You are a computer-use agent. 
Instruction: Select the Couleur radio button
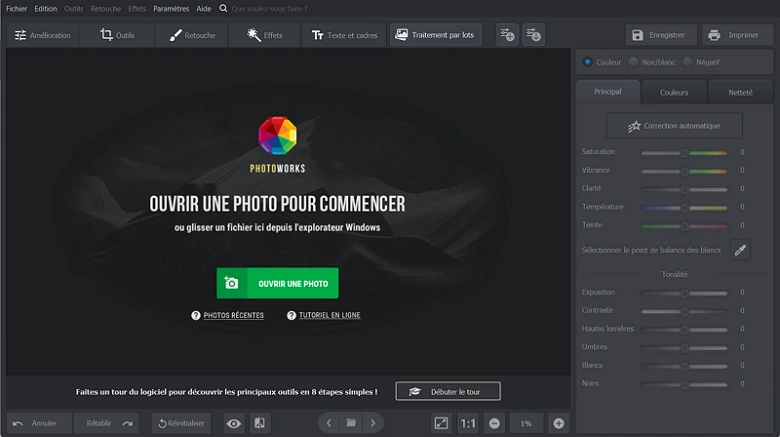(x=587, y=62)
